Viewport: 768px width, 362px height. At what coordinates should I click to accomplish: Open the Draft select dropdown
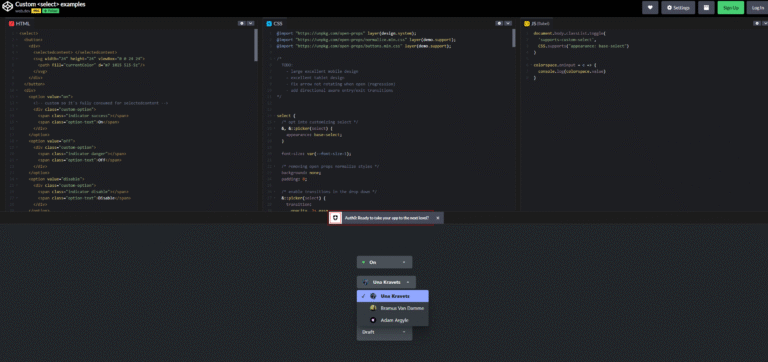(x=384, y=332)
